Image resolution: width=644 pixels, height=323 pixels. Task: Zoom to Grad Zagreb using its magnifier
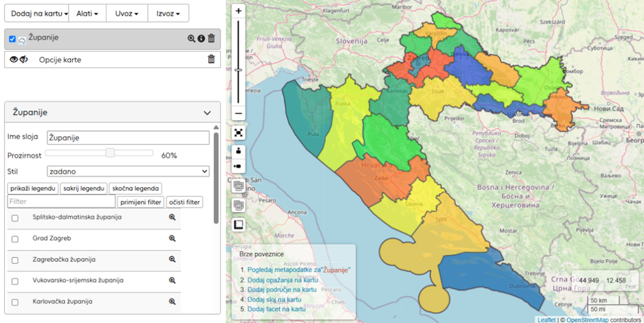[172, 238]
